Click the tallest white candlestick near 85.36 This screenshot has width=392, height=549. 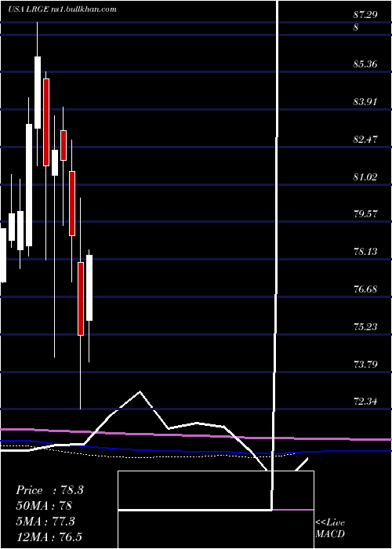37,93
